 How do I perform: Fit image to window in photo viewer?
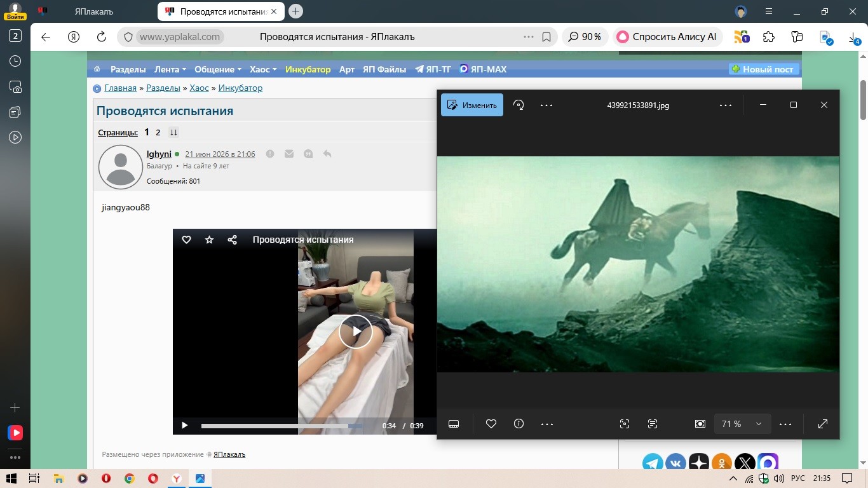click(x=700, y=424)
